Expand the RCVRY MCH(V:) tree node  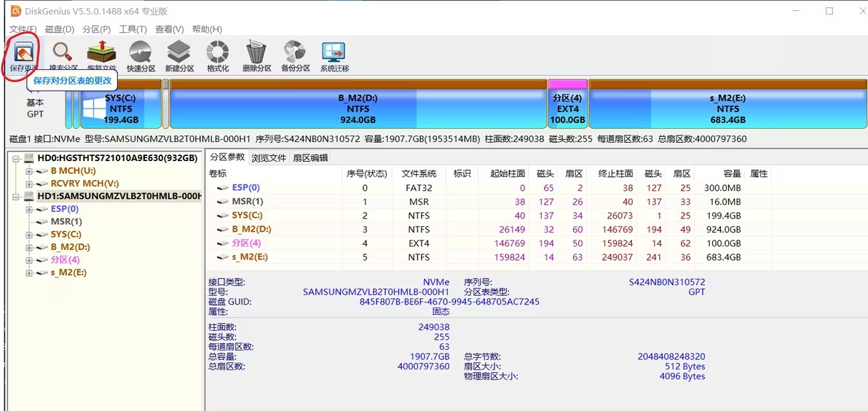click(x=29, y=184)
